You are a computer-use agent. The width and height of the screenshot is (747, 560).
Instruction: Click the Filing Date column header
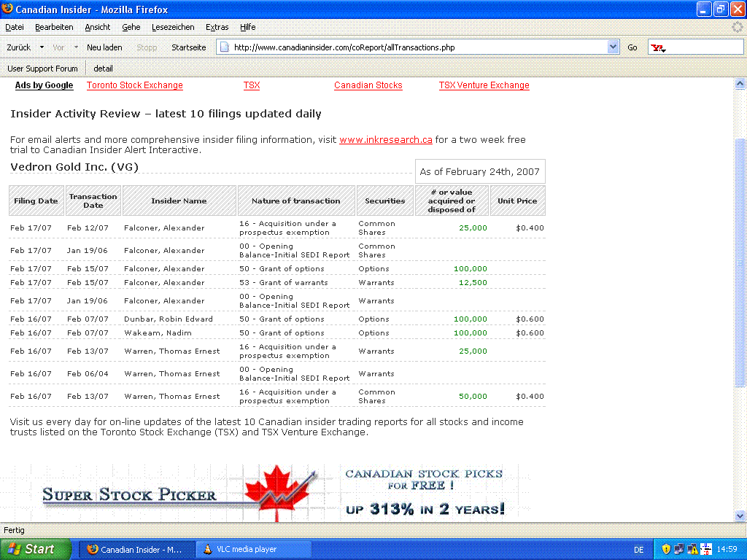(36, 201)
